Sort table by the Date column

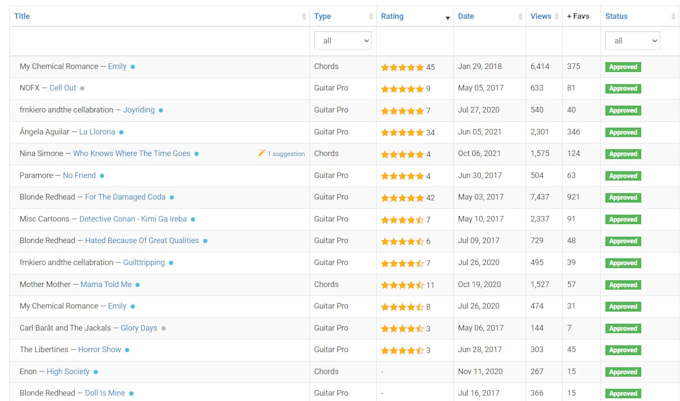click(x=466, y=16)
